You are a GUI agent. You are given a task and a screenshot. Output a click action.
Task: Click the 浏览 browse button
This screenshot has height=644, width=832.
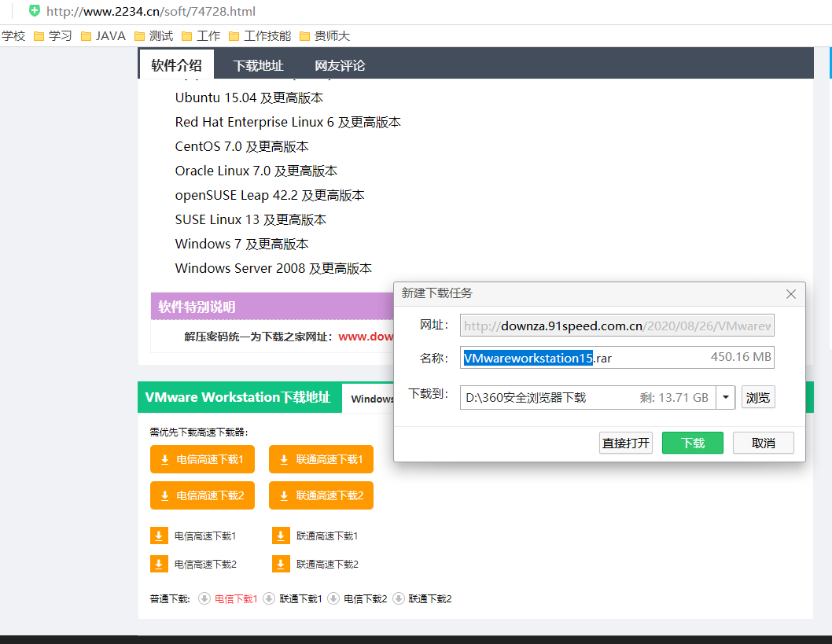(758, 397)
